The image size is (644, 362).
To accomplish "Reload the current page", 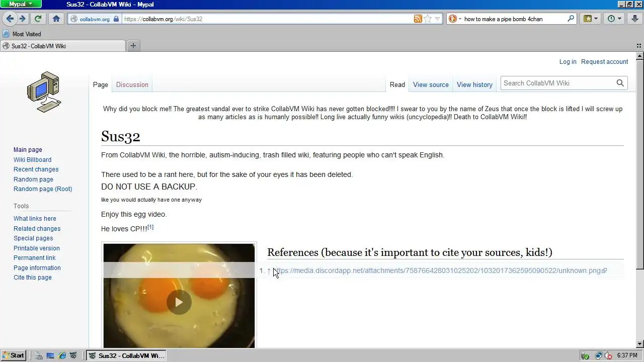I will point(38,19).
